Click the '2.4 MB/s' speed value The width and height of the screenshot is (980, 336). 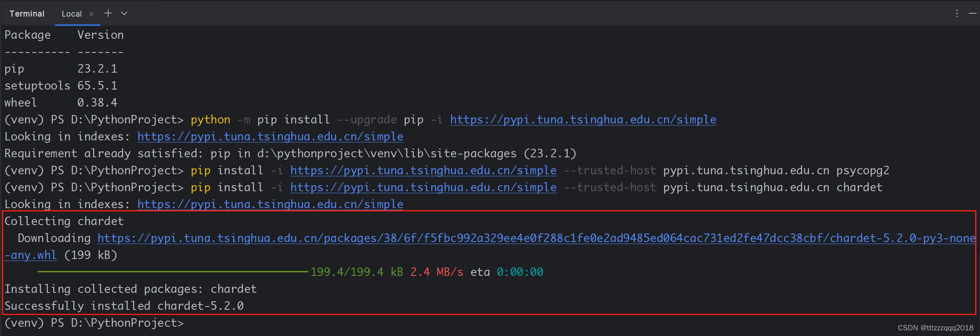[437, 272]
